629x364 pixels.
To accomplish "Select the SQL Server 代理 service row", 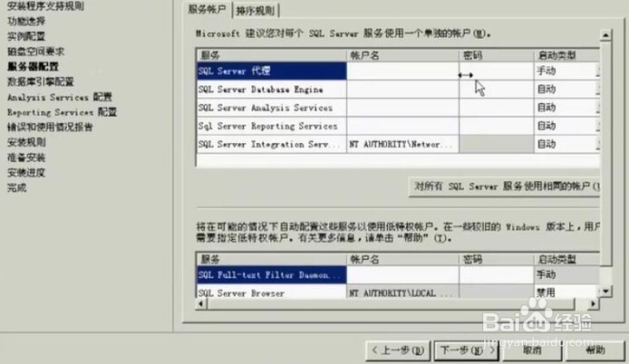I will coord(272,71).
